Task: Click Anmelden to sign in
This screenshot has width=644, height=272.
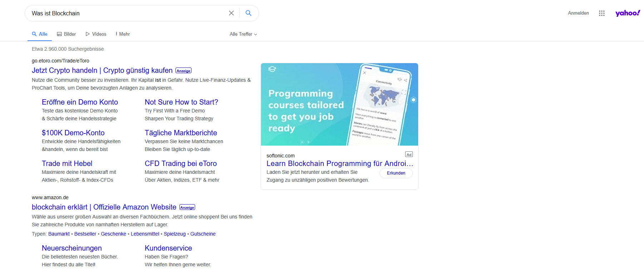Action: 578,13
